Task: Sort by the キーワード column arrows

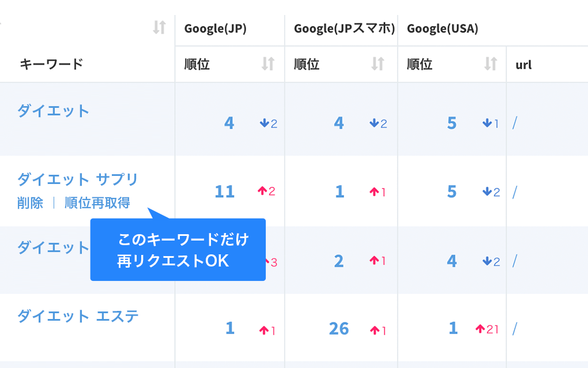Action: [x=159, y=27]
